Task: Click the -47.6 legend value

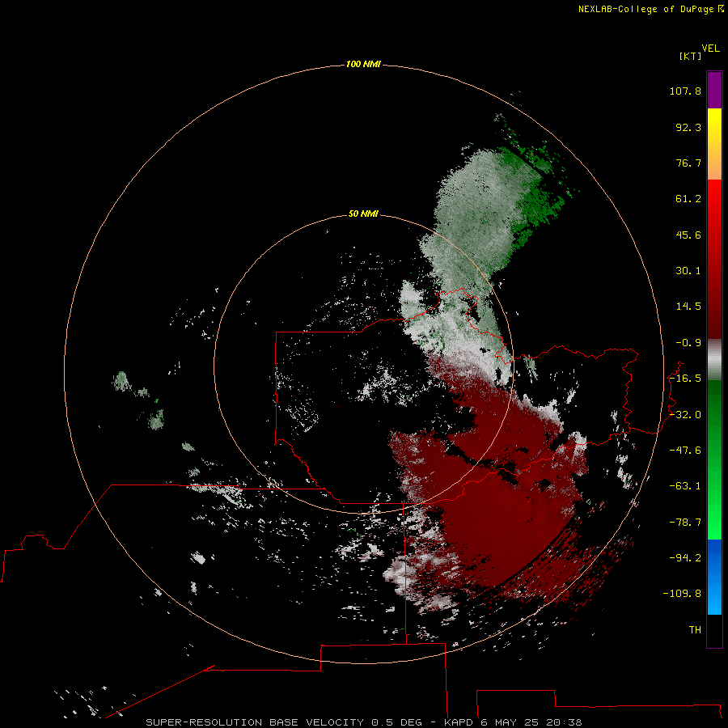Action: [685, 451]
